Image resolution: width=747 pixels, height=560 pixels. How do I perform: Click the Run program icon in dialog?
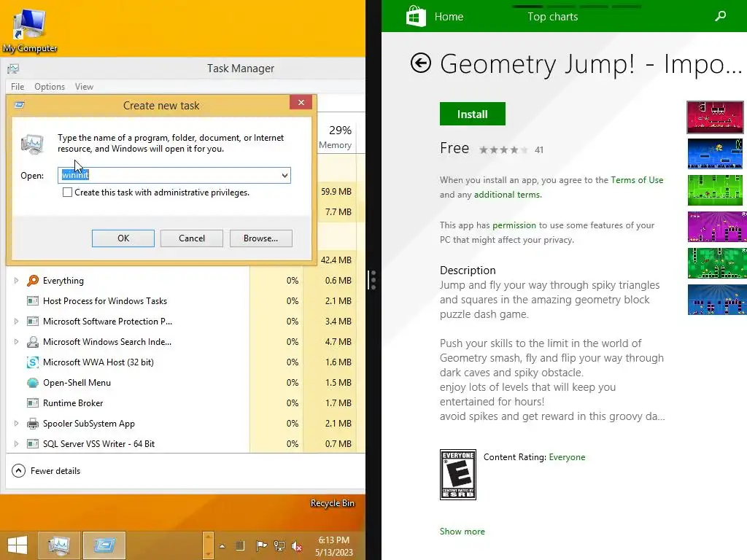click(32, 144)
